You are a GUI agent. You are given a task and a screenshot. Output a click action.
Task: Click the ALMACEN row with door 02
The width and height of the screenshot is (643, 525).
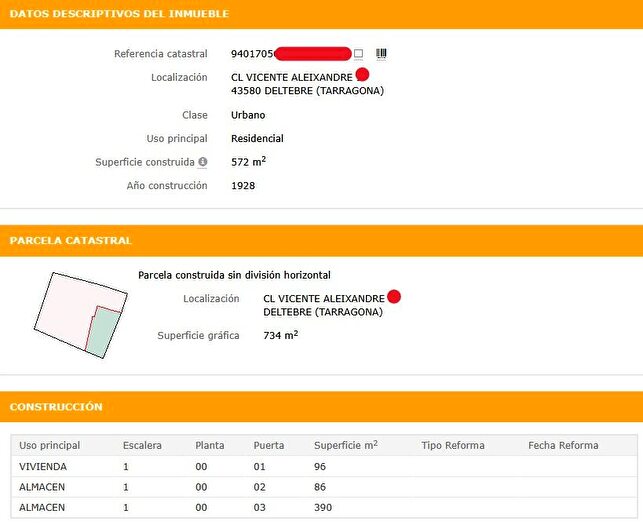pos(324,487)
